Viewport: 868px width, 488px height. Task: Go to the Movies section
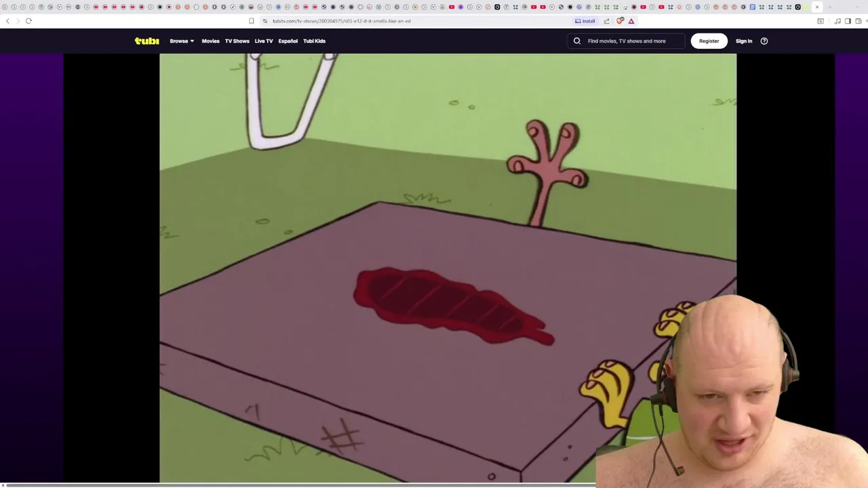click(x=210, y=41)
